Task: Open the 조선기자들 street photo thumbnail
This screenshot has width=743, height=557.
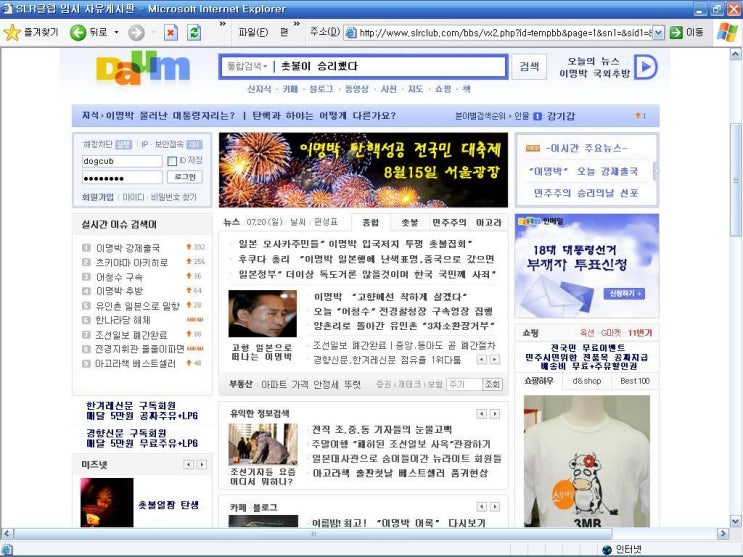Action: pos(263,445)
